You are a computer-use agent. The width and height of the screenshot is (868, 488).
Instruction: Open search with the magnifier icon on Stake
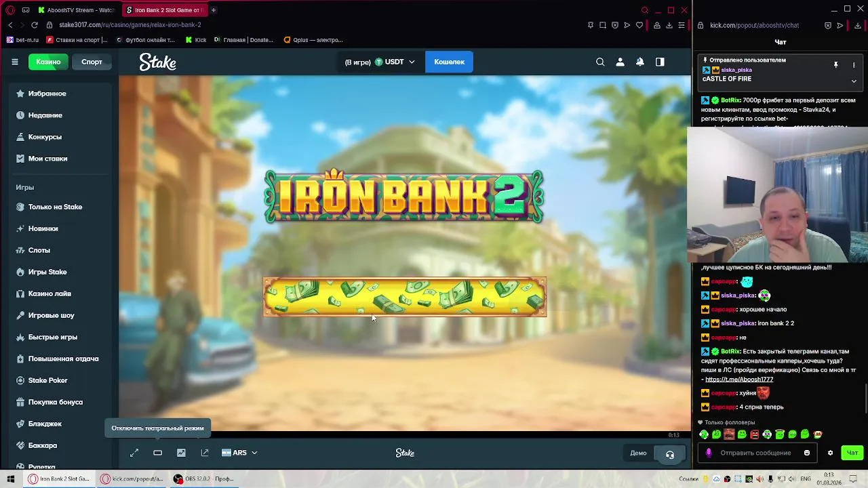(x=600, y=62)
